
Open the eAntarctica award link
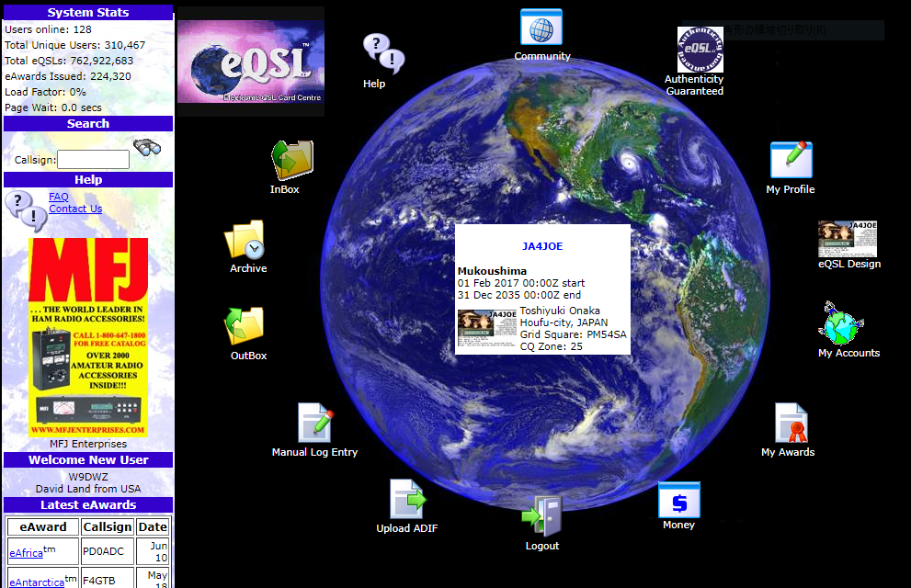coord(37,582)
